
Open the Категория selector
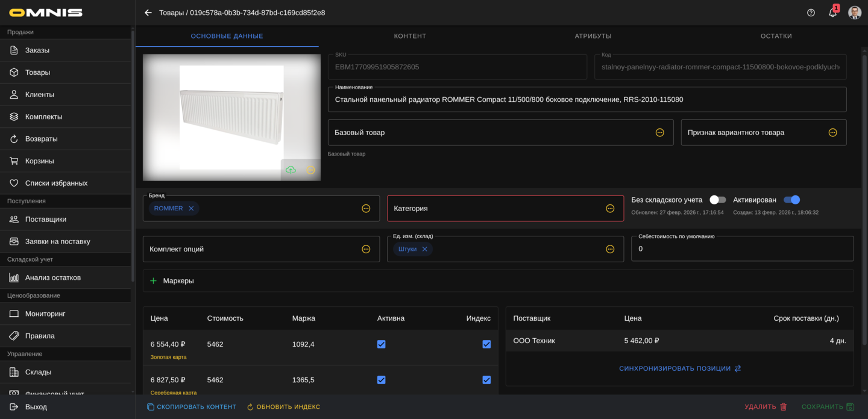pos(610,209)
